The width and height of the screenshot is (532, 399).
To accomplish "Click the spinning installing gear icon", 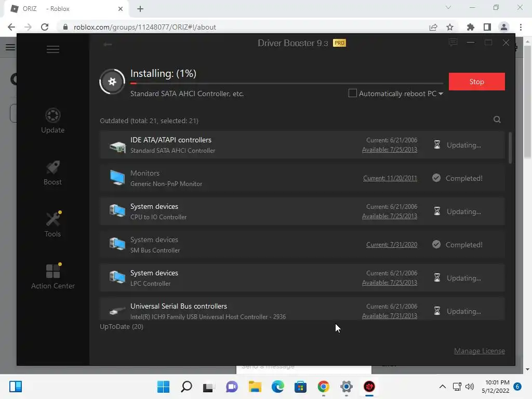I will point(112,82).
